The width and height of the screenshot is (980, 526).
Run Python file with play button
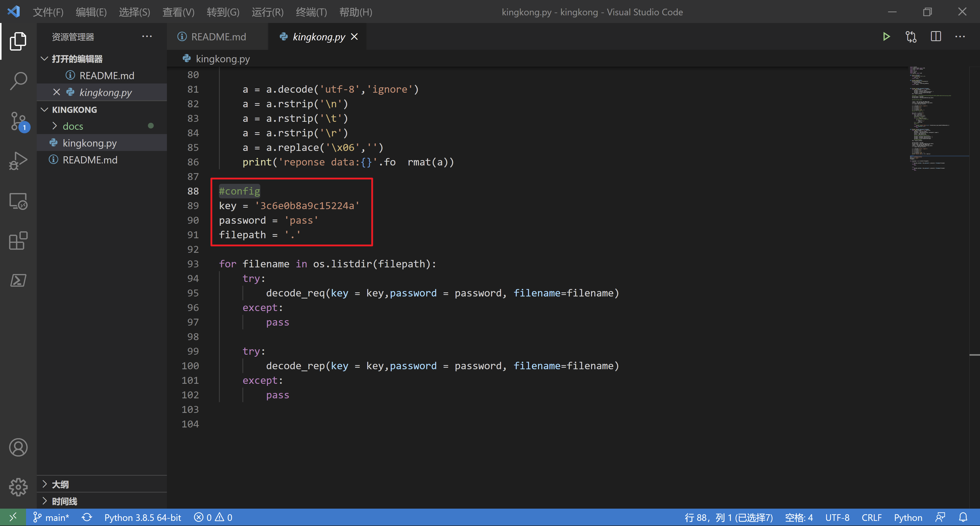(886, 37)
